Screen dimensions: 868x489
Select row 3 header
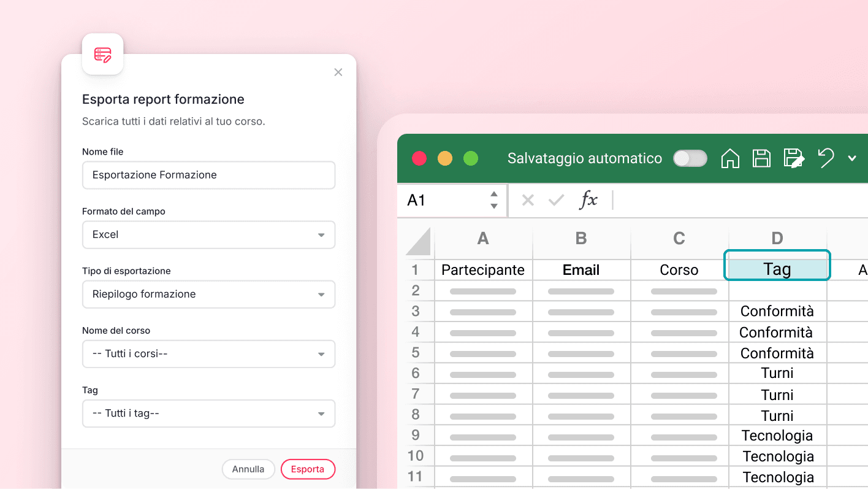pos(416,311)
